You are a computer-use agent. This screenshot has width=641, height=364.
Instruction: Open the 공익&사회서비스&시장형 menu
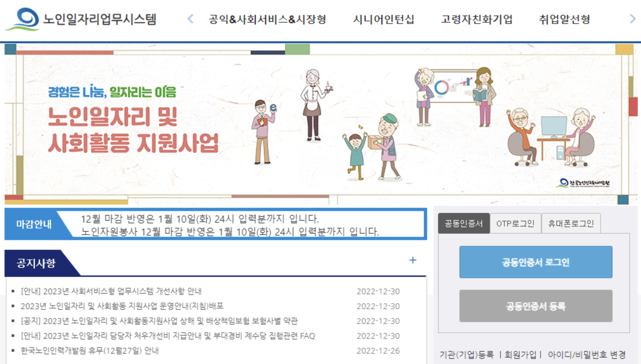(x=267, y=19)
